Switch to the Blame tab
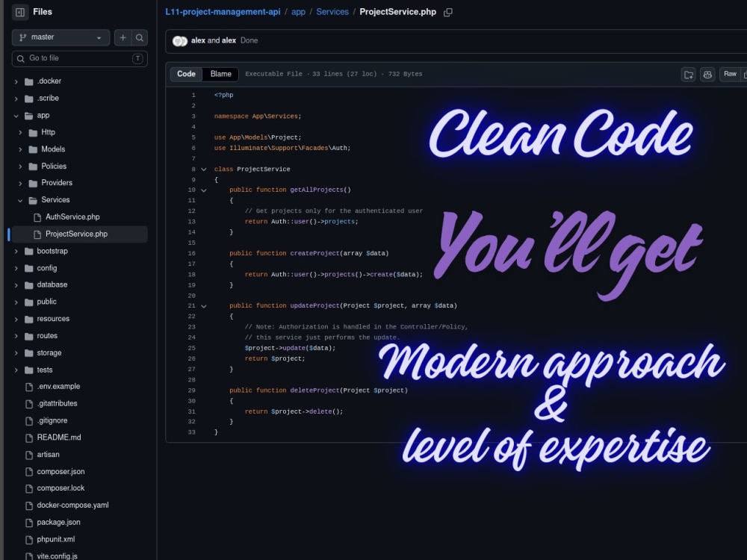 220,74
